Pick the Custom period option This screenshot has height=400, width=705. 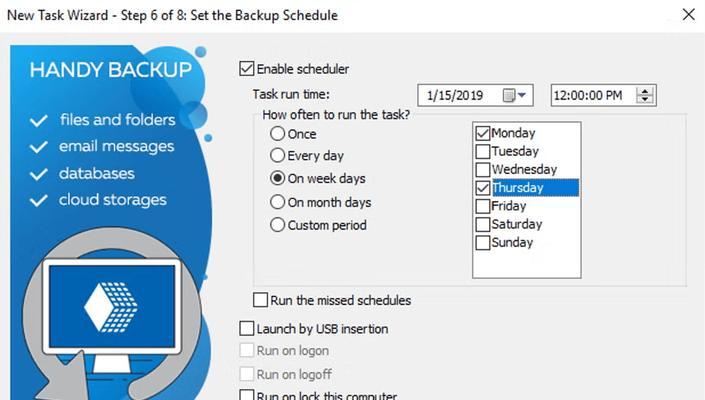coord(277,225)
